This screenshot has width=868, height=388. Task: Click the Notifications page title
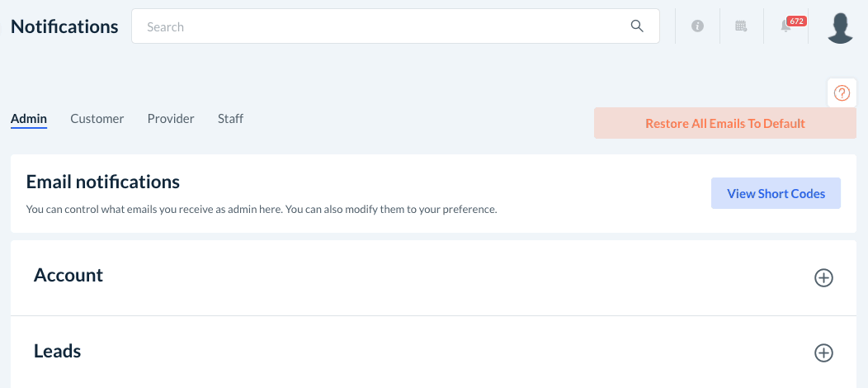click(x=64, y=26)
